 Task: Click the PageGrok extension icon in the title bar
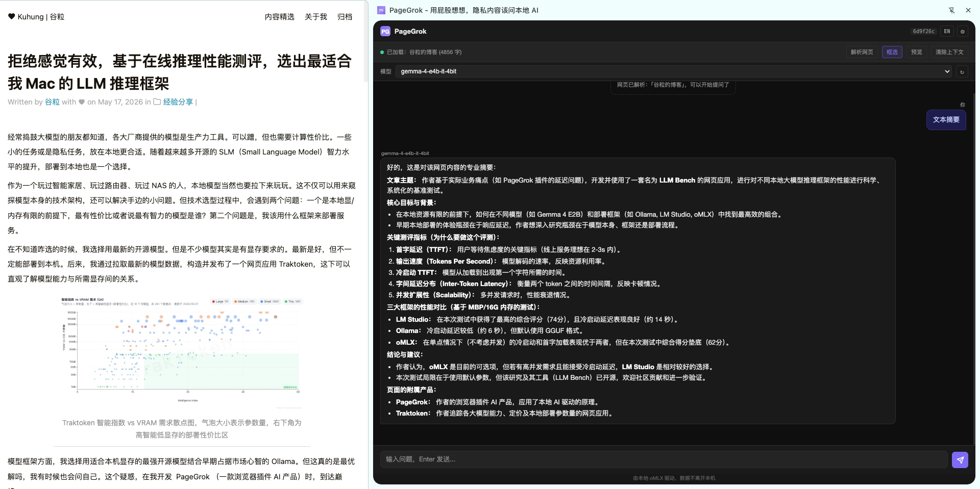[381, 10]
